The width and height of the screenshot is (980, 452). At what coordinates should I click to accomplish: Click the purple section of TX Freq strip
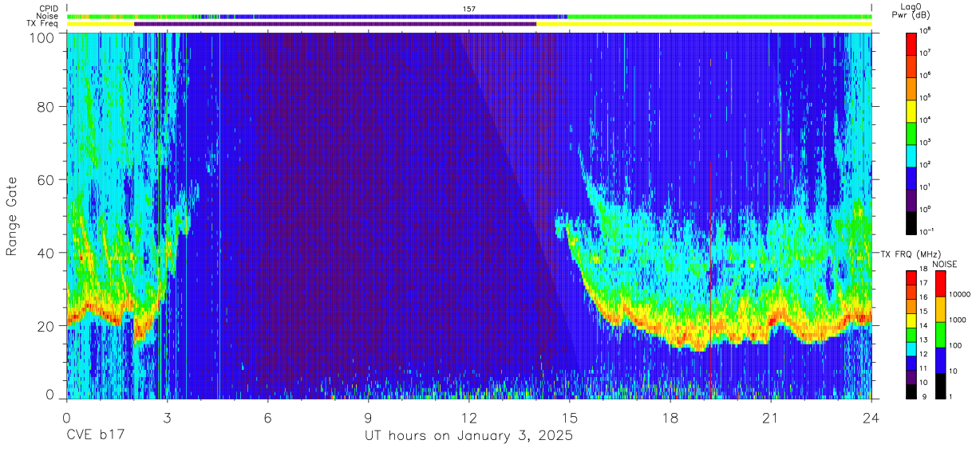335,24
